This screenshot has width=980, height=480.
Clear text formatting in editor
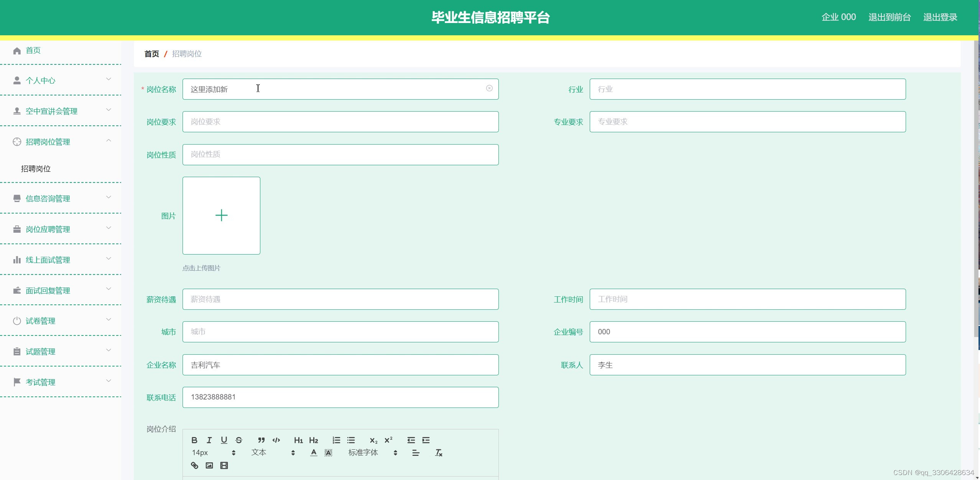(439, 453)
